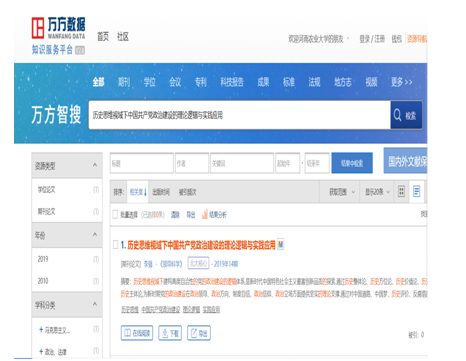Click 在线阅读 online reading button
This screenshot has height=361, width=466.
137,333
